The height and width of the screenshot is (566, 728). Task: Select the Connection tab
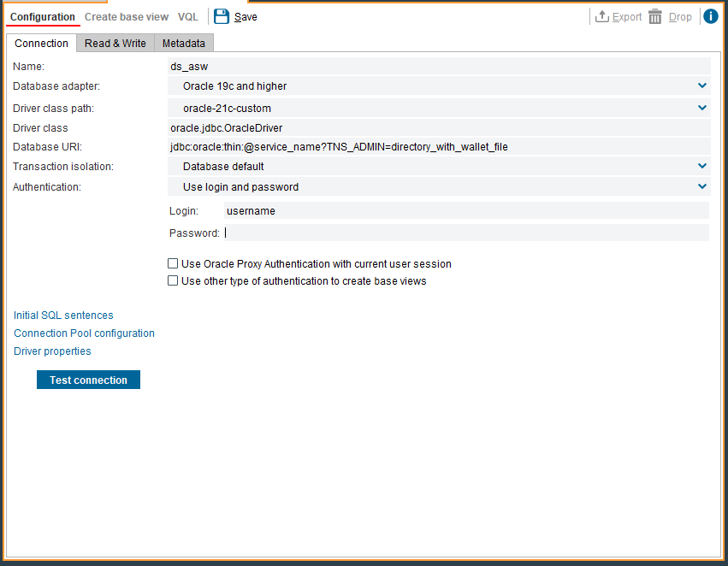(x=41, y=43)
